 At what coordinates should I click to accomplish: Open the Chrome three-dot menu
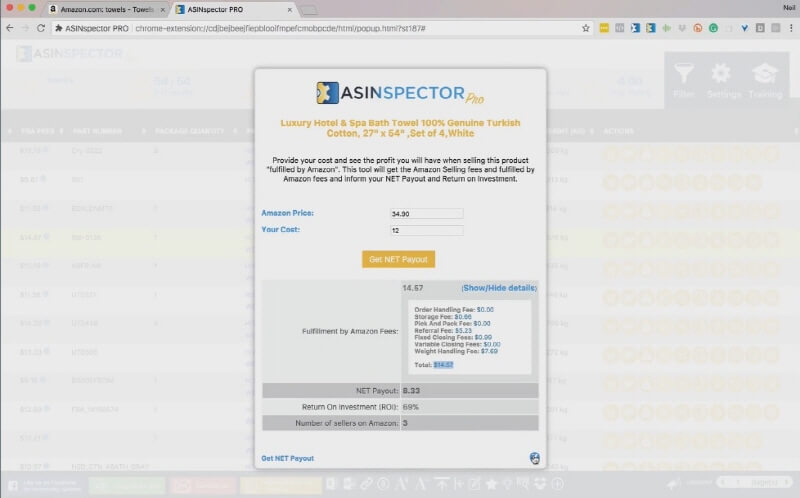click(791, 28)
